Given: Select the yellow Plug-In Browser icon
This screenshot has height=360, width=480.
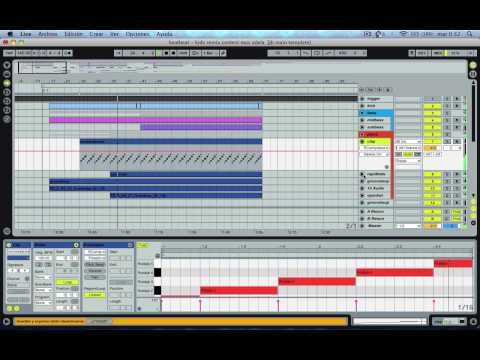Looking at the screenshot, I should pyautogui.click(x=7, y=83).
